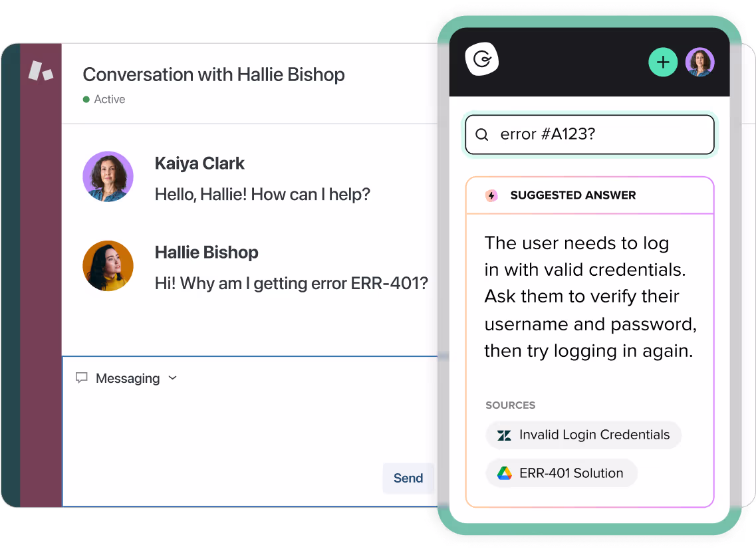Open Hallie Bishop's avatar
The width and height of the screenshot is (756, 549).
coord(108,266)
